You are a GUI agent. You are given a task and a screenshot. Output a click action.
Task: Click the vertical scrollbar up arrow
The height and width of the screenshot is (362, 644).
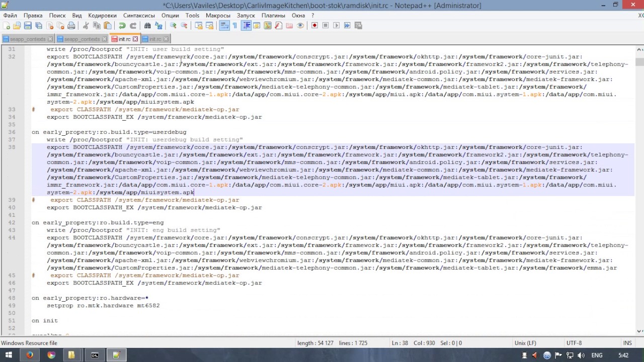pyautogui.click(x=639, y=49)
